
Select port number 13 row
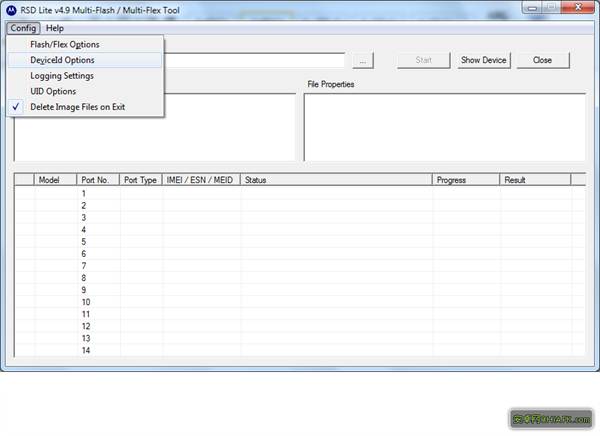click(300, 338)
